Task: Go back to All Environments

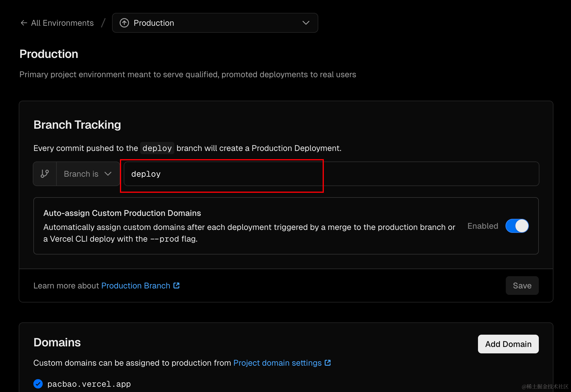Action: [x=62, y=23]
